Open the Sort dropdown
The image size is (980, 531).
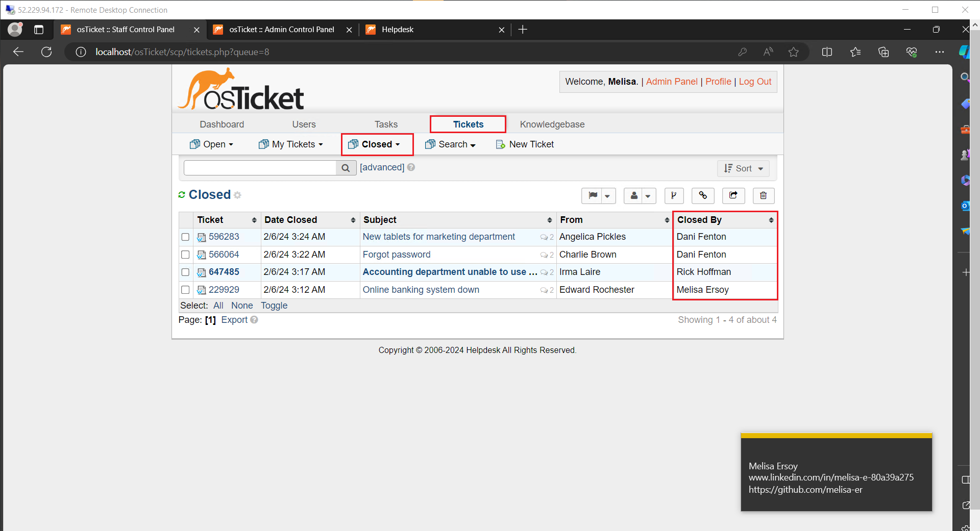pyautogui.click(x=743, y=168)
